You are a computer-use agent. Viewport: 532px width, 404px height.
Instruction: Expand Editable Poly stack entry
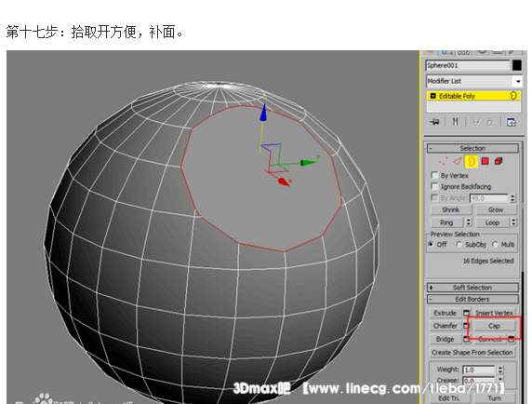[432, 96]
